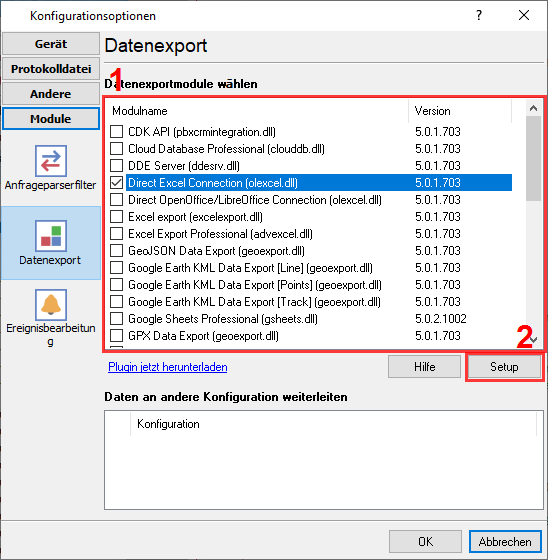
Task: Select 'GPX Data Export (geoexport.dll)' row text
Action: click(203, 336)
